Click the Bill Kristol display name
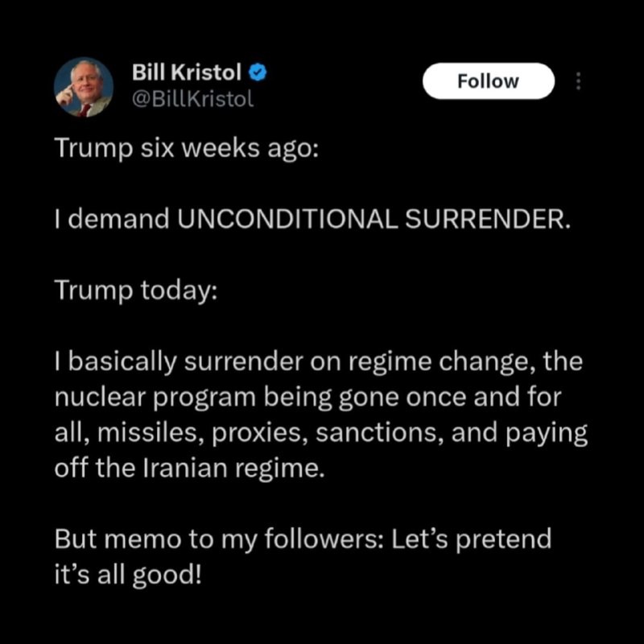This screenshot has height=644, width=644. tap(187, 72)
